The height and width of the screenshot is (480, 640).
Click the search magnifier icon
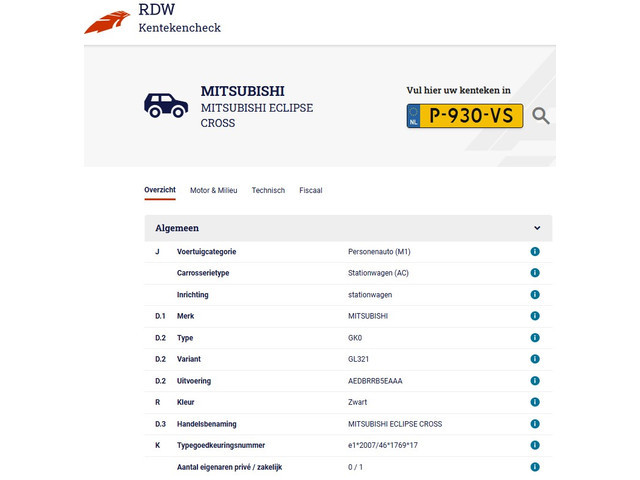[541, 116]
